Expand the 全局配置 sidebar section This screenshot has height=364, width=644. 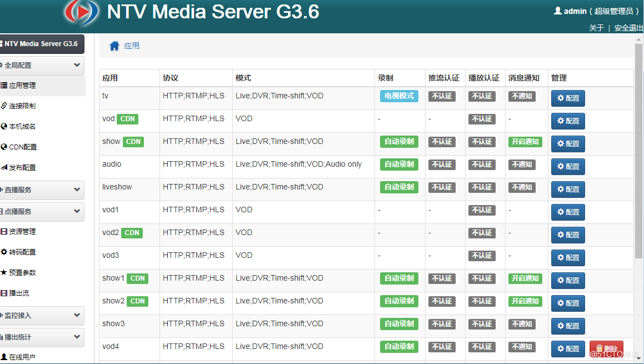42,65
